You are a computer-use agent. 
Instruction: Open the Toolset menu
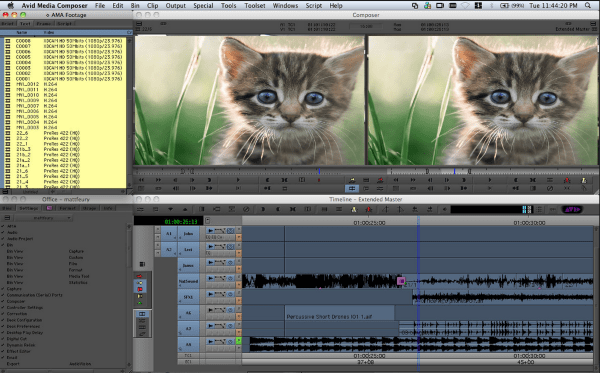[x=254, y=5]
